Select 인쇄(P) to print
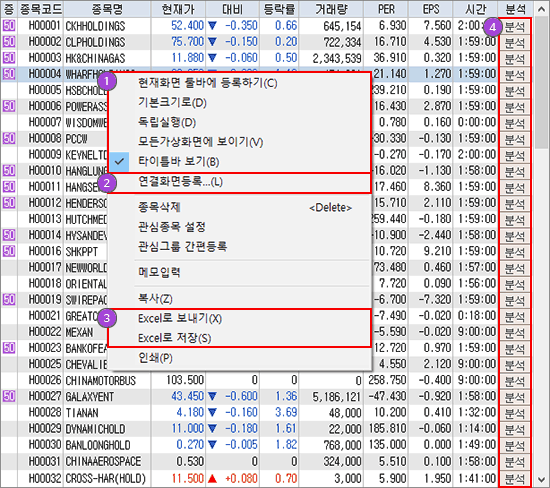The width and height of the screenshot is (550, 488). coord(155,358)
